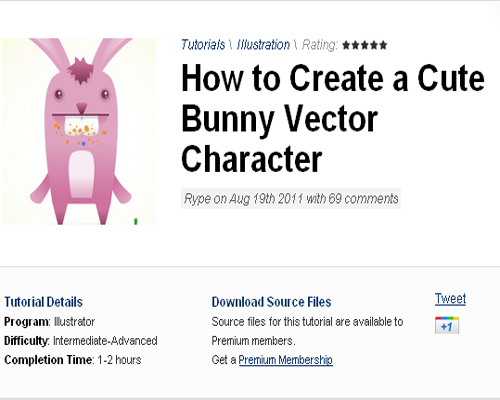
Task: Click the first rating star
Action: 346,45
